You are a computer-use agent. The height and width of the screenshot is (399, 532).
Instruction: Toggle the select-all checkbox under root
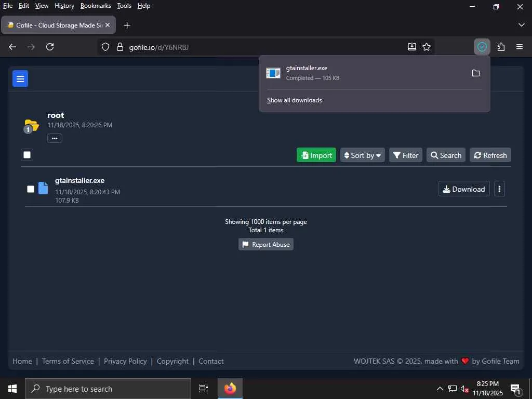pyautogui.click(x=27, y=155)
